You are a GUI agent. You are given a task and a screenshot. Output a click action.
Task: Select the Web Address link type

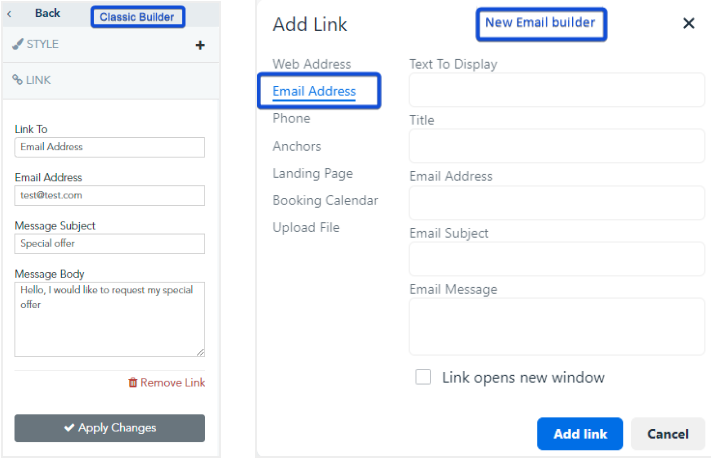coord(311,64)
